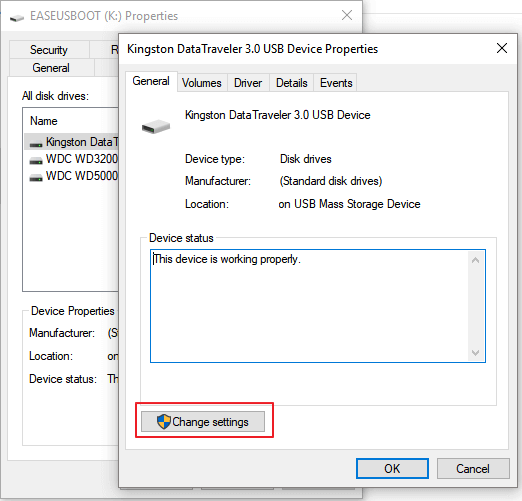Viewport: 522px width, 501px height.
Task: Select the WDC WD5000 drive row
Action: pyautogui.click(x=71, y=176)
